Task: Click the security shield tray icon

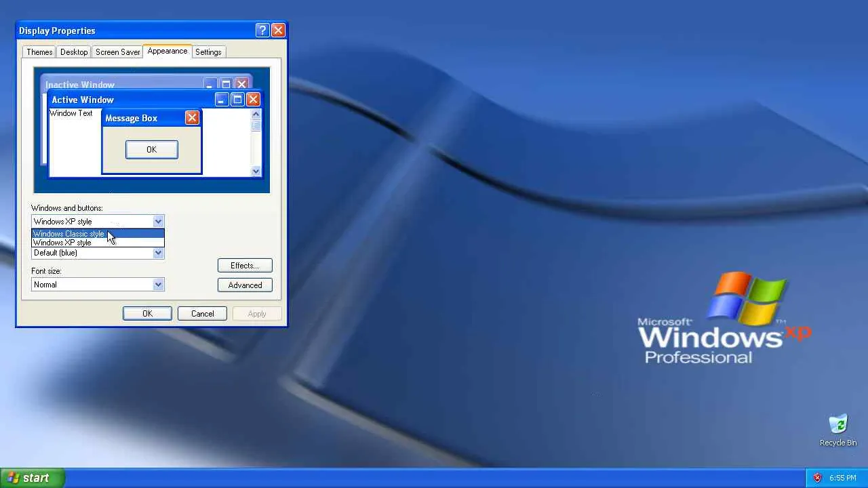Action: [817, 478]
